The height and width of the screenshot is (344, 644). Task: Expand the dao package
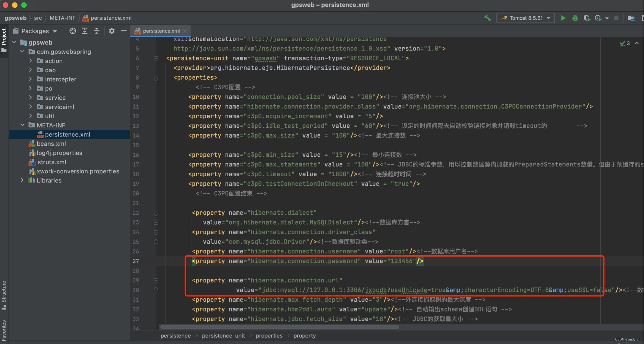[x=30, y=70]
